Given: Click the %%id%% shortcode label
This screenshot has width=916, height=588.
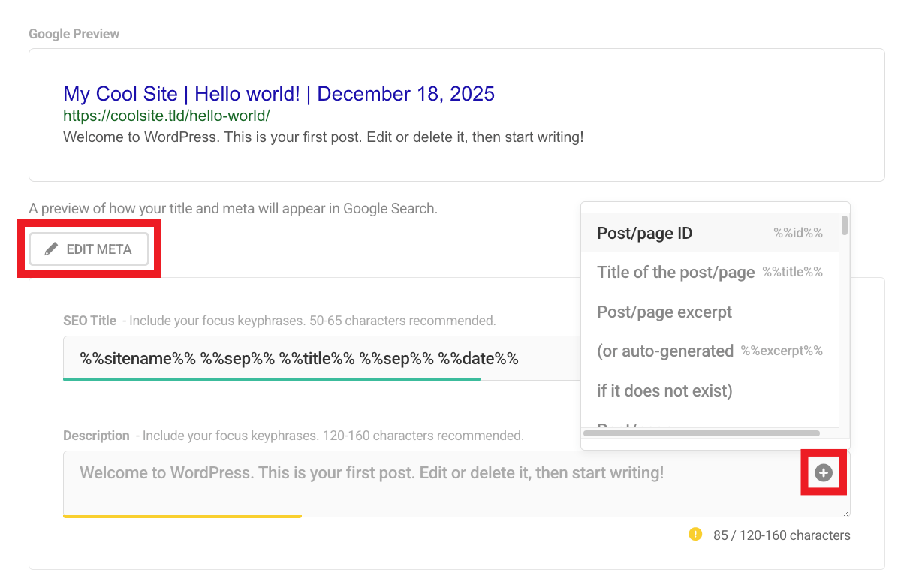Looking at the screenshot, I should 797,233.
